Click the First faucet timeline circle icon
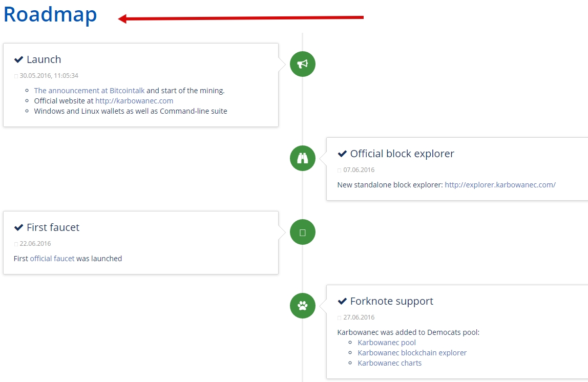588x382 pixels. (x=303, y=232)
